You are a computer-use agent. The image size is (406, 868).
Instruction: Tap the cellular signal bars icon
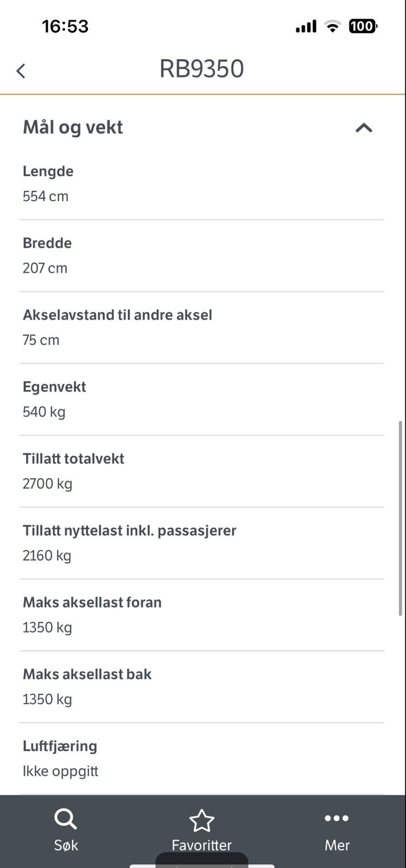[306, 26]
